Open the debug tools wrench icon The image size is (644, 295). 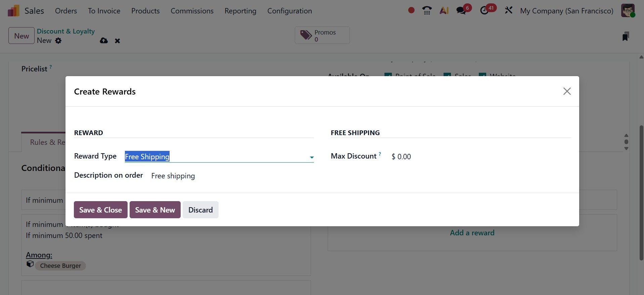click(508, 11)
